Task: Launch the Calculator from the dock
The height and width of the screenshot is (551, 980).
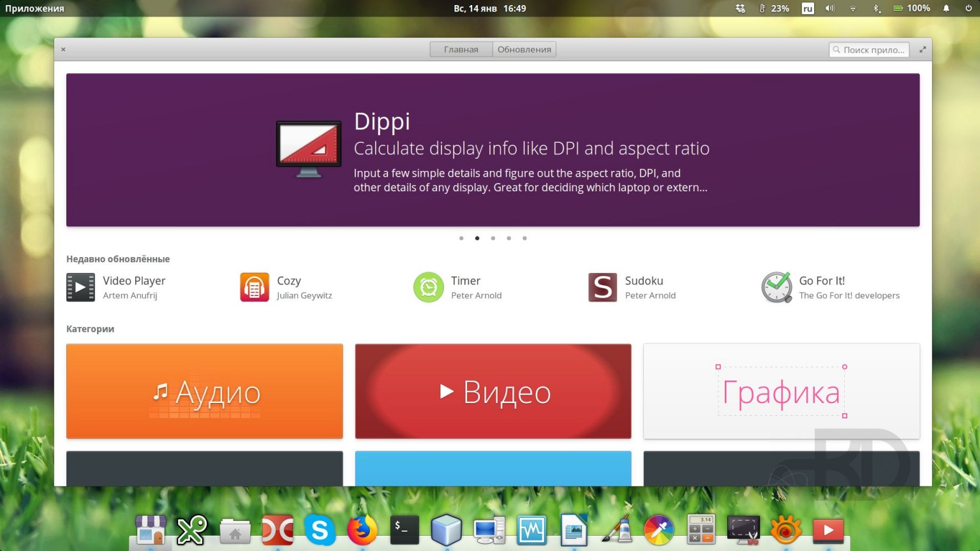Action: [701, 530]
